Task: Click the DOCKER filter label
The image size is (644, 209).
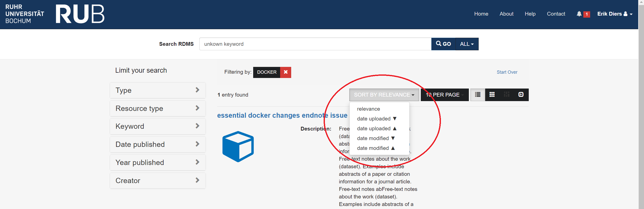Action: coord(267,72)
